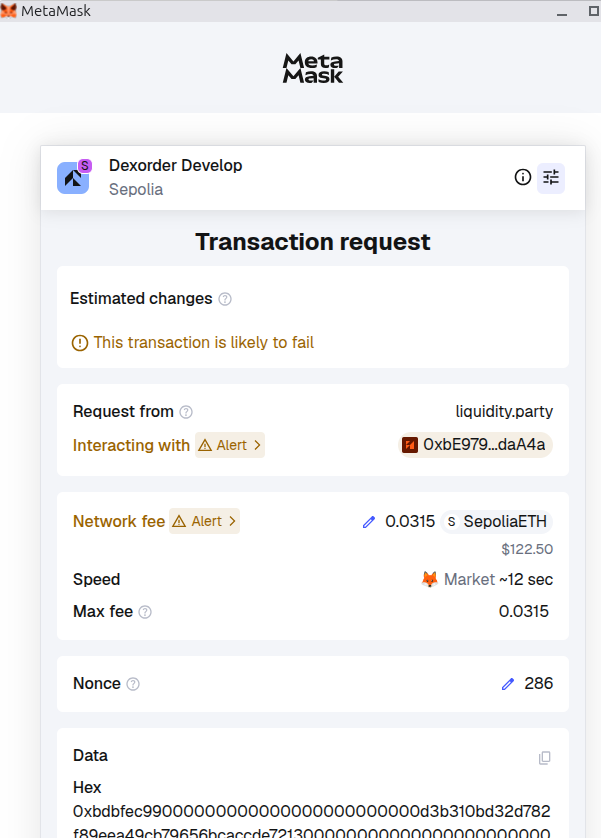Click the Nonce help icon
This screenshot has width=601, height=838.
(133, 684)
